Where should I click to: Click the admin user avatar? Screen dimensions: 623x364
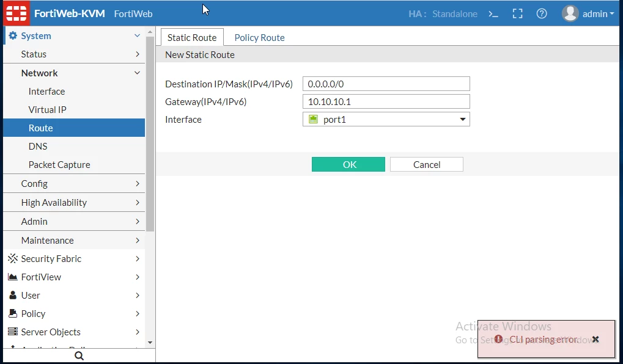pyautogui.click(x=570, y=13)
